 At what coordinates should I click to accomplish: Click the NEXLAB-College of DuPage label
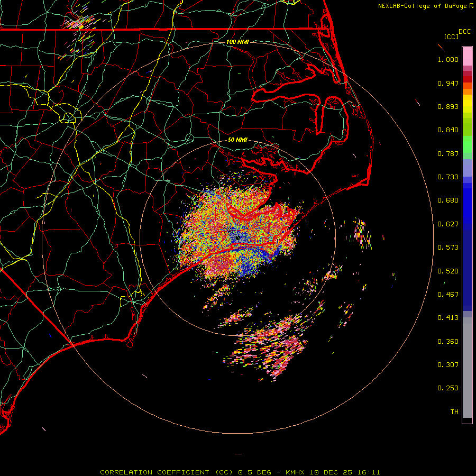point(422,6)
